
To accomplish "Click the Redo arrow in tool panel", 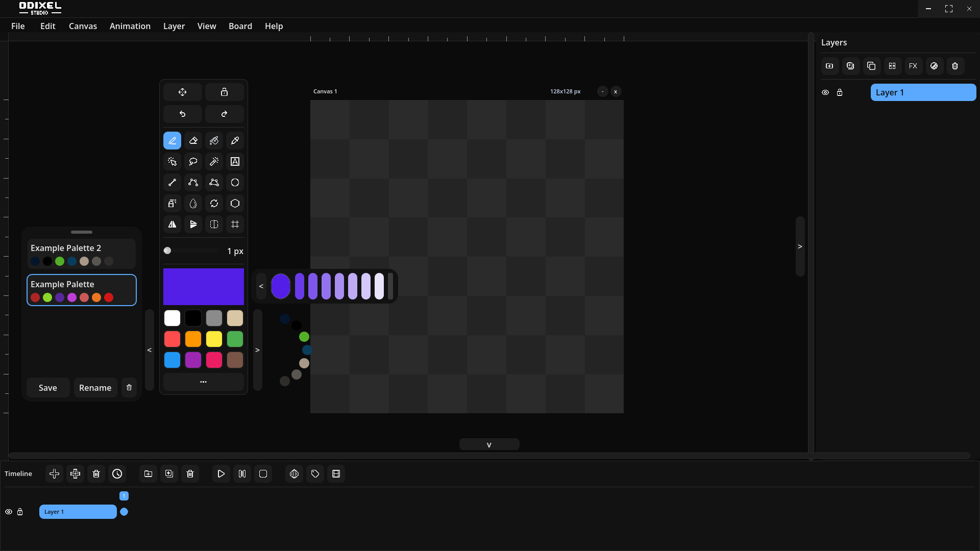I will point(224,114).
